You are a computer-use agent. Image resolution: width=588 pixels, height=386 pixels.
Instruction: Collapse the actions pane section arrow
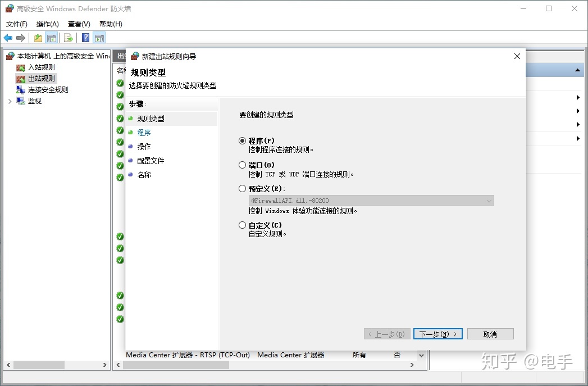[577, 70]
